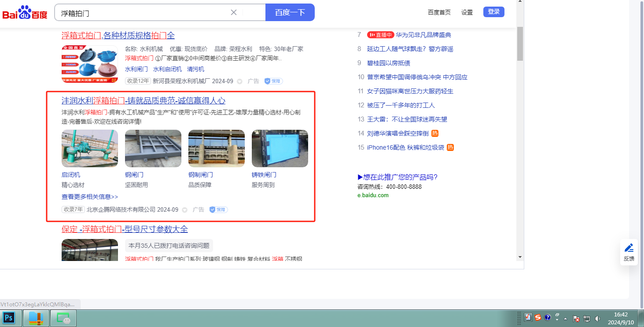Click the 登录 login button
The image size is (644, 327).
point(493,12)
